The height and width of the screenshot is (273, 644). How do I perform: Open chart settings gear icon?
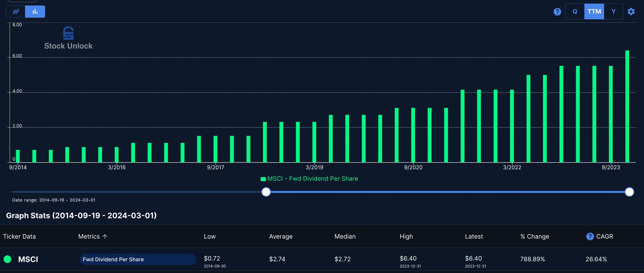[631, 12]
